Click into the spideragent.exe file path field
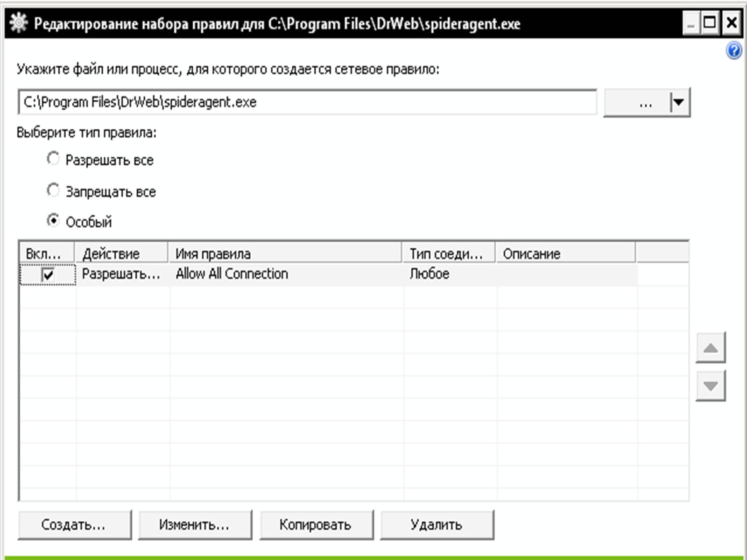This screenshot has width=747, height=560. (308, 102)
